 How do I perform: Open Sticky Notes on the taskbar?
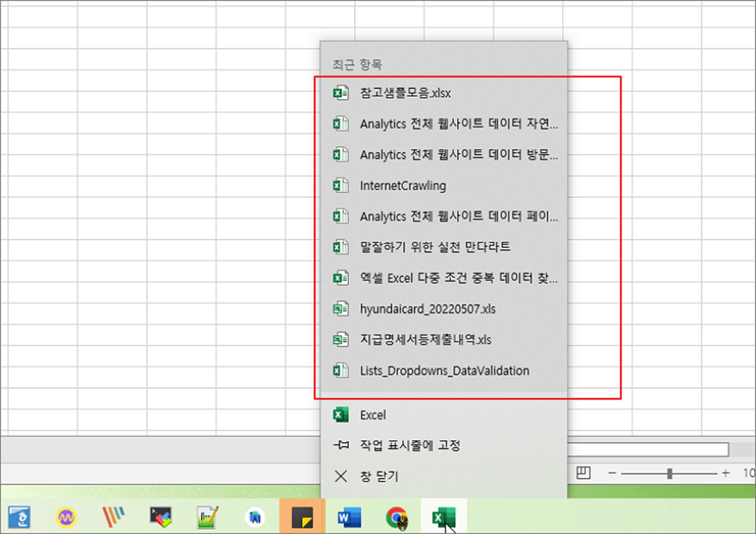(x=302, y=517)
